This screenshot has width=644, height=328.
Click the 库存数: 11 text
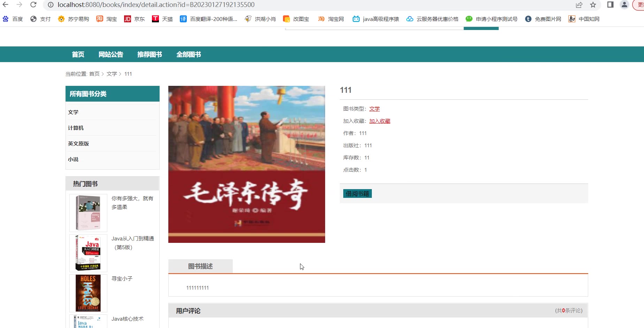[356, 158]
